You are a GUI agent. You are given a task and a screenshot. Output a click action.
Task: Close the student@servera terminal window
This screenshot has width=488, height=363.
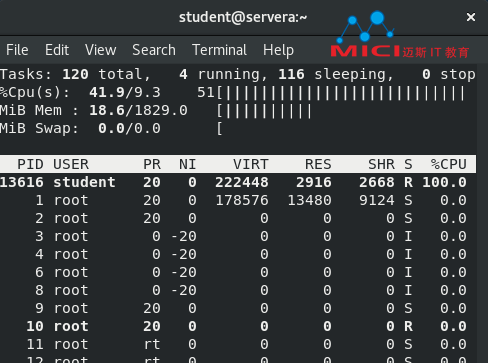click(471, 17)
